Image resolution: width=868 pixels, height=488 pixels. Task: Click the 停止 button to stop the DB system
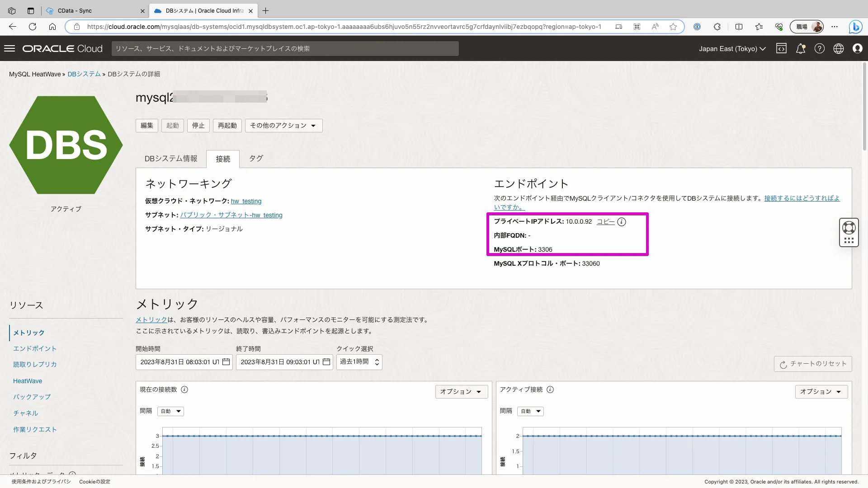[x=198, y=126]
